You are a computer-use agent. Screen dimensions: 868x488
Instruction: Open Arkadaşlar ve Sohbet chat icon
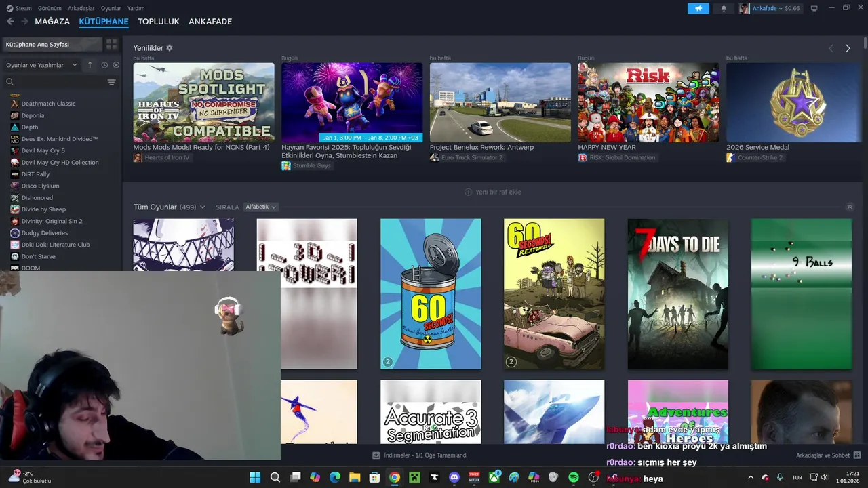point(857,455)
